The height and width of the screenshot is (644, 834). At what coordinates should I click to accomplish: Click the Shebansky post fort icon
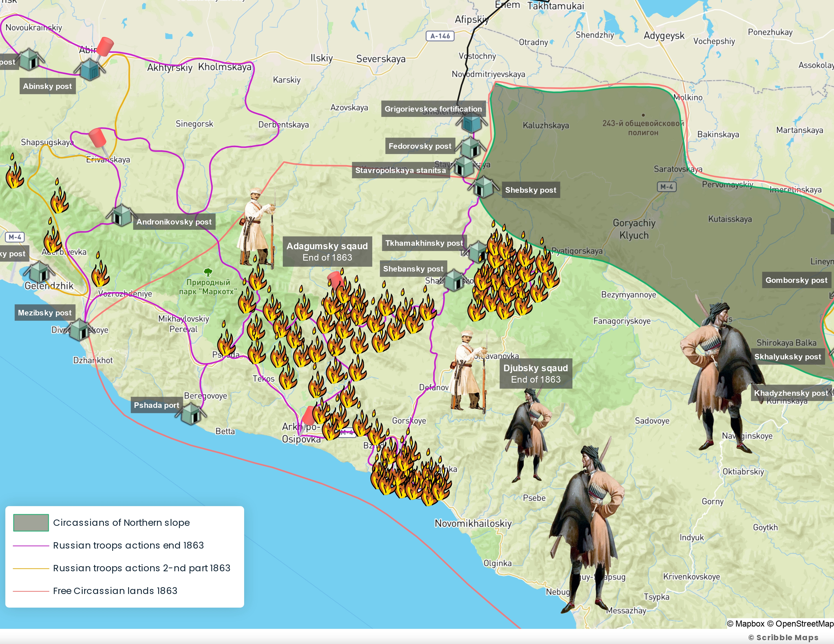tap(454, 280)
